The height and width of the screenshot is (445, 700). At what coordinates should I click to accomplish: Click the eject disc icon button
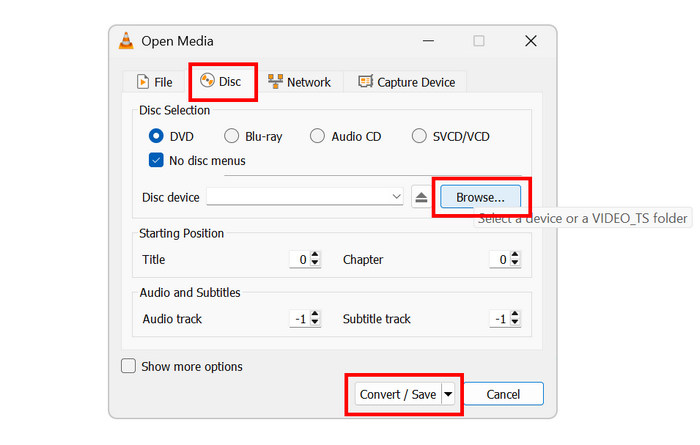(421, 197)
